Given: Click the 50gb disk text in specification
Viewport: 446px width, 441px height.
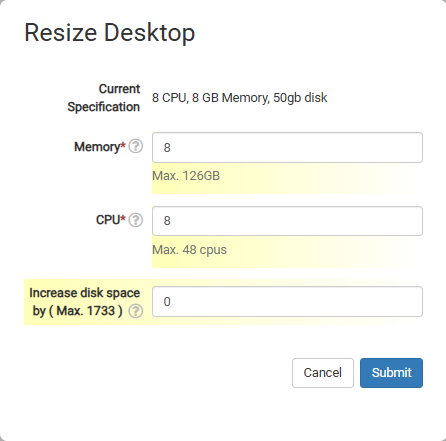Looking at the screenshot, I should (300, 98).
